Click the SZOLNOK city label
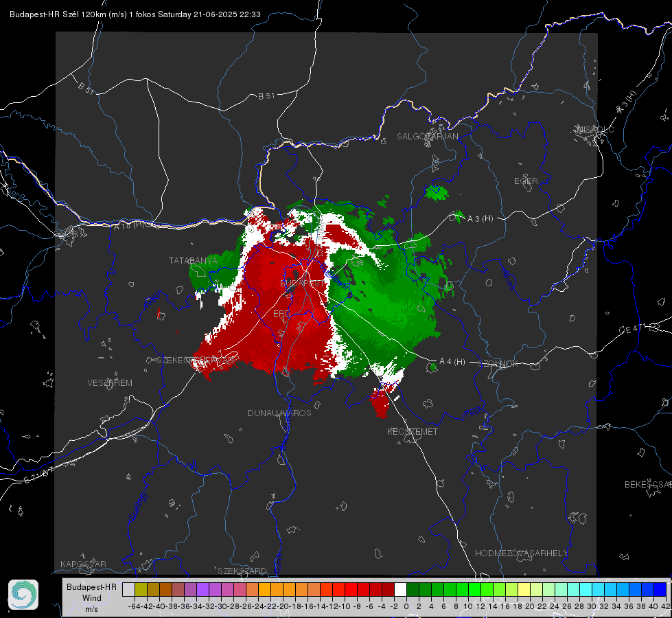Image resolution: width=672 pixels, height=618 pixels. [x=498, y=364]
